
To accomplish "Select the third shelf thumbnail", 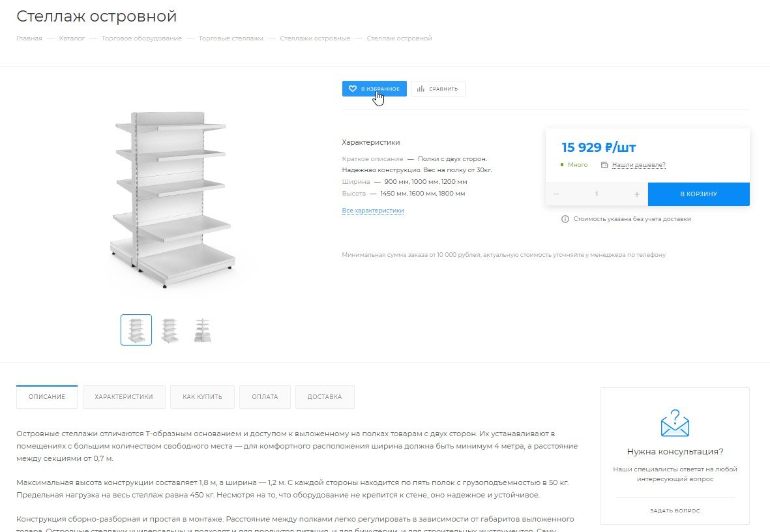I will 202,330.
